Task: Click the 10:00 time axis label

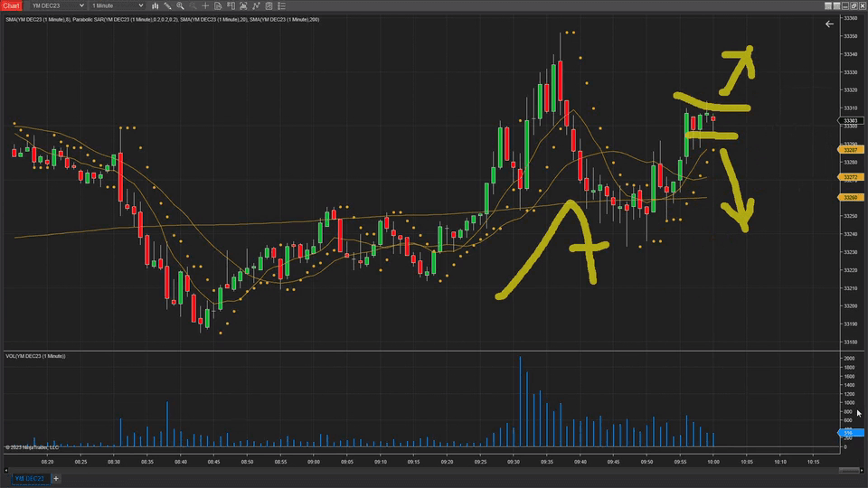Action: pyautogui.click(x=713, y=462)
